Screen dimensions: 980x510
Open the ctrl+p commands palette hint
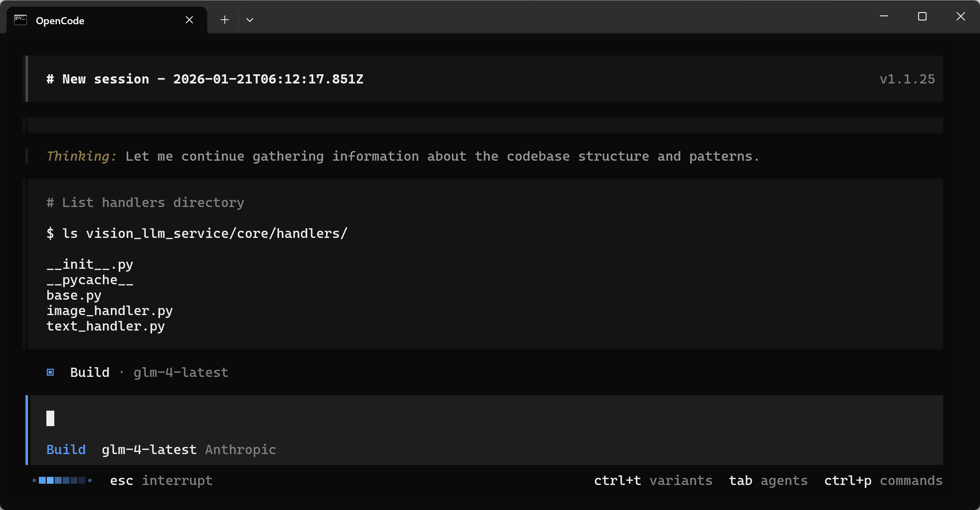click(x=883, y=480)
